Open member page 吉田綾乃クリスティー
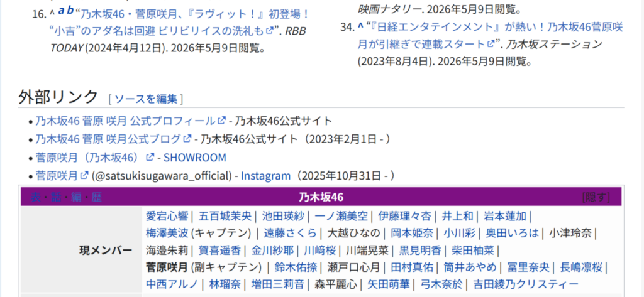Image resolution: width=644 pixels, height=297 pixels. pyautogui.click(x=526, y=284)
